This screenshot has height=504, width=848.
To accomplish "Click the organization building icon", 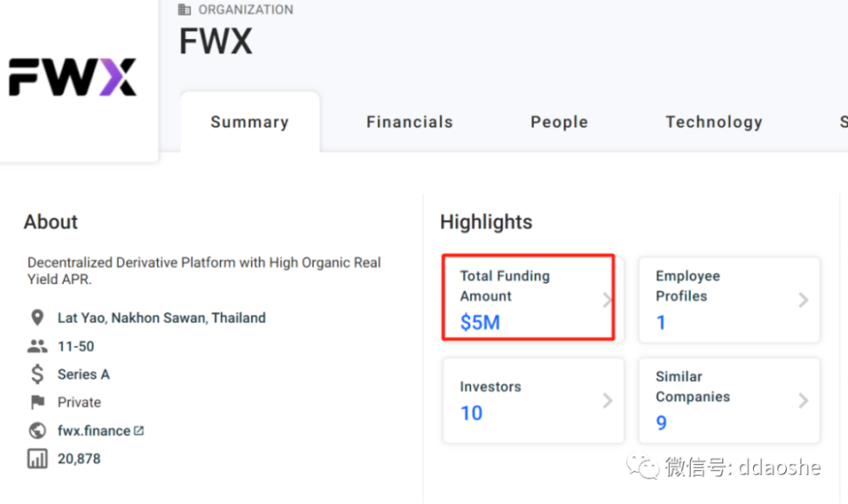I will point(184,10).
